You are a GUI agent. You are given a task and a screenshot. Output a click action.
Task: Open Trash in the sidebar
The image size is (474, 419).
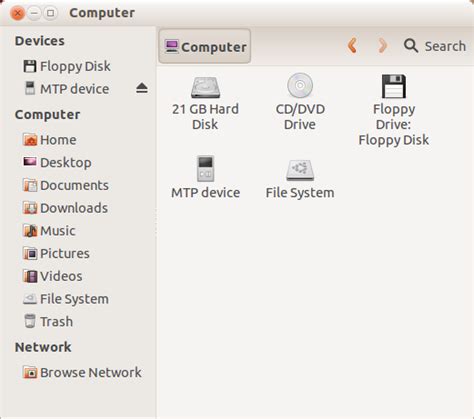(48, 321)
